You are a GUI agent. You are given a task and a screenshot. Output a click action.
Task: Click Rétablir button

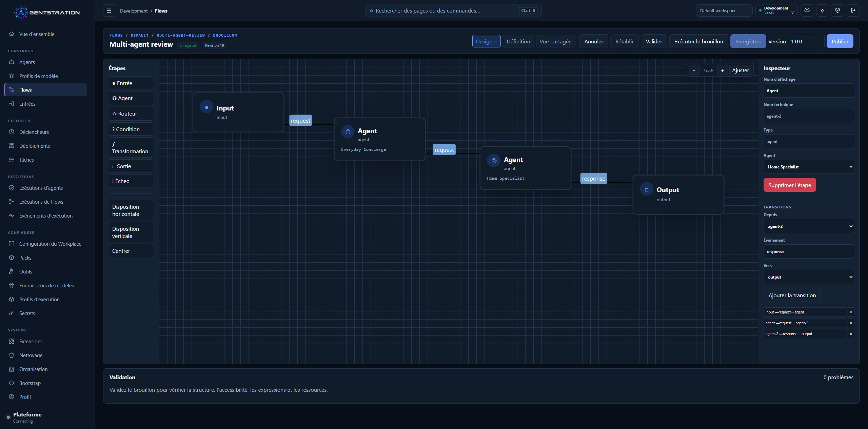coord(624,41)
